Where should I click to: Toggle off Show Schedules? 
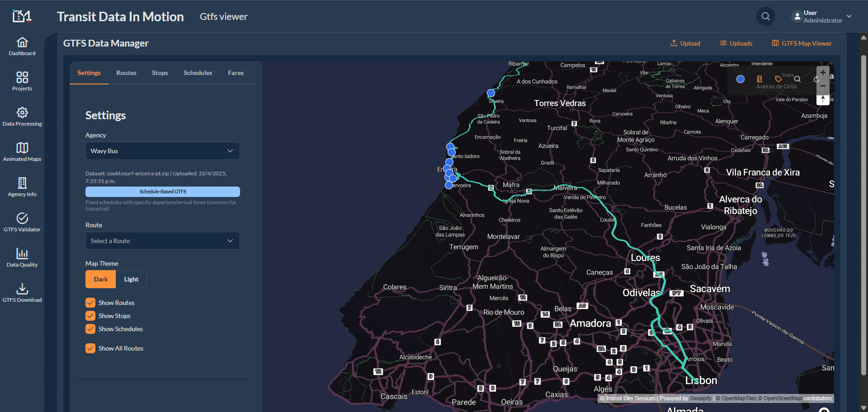pos(90,328)
